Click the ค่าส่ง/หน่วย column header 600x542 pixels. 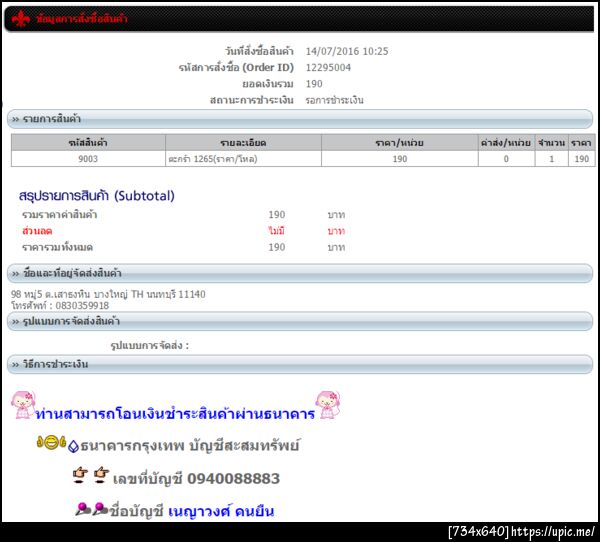pyautogui.click(x=506, y=143)
